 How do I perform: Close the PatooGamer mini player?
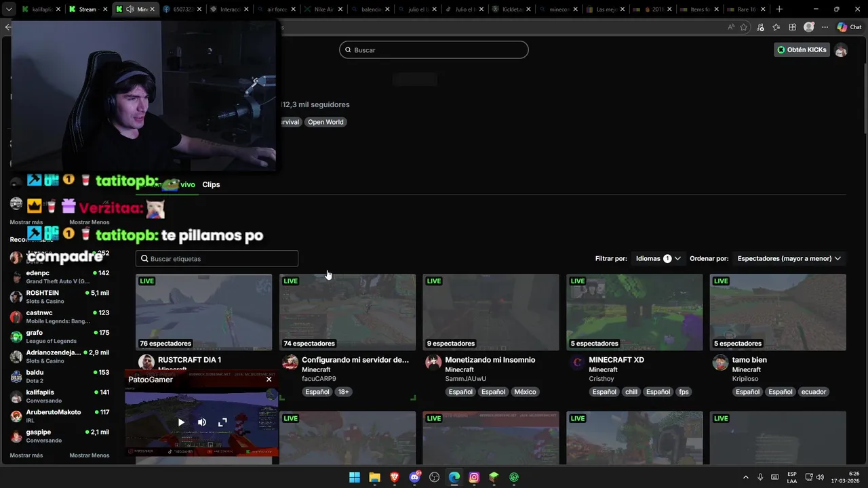(269, 380)
